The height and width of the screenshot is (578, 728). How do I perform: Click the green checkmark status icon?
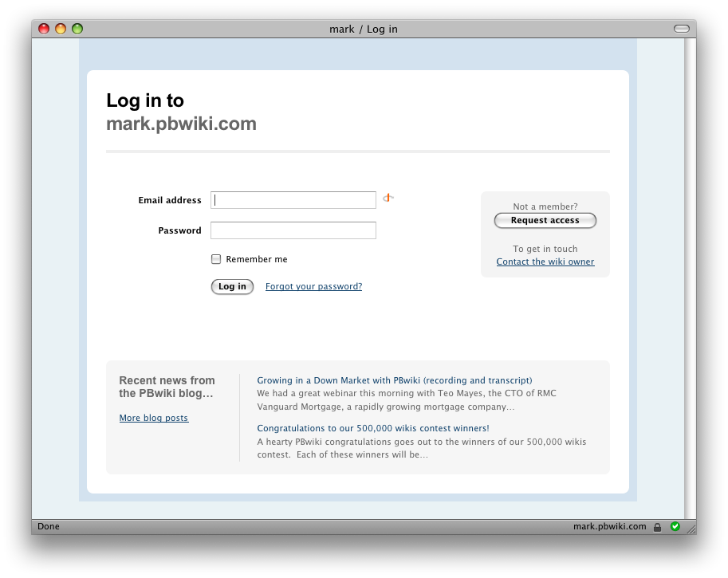[675, 526]
